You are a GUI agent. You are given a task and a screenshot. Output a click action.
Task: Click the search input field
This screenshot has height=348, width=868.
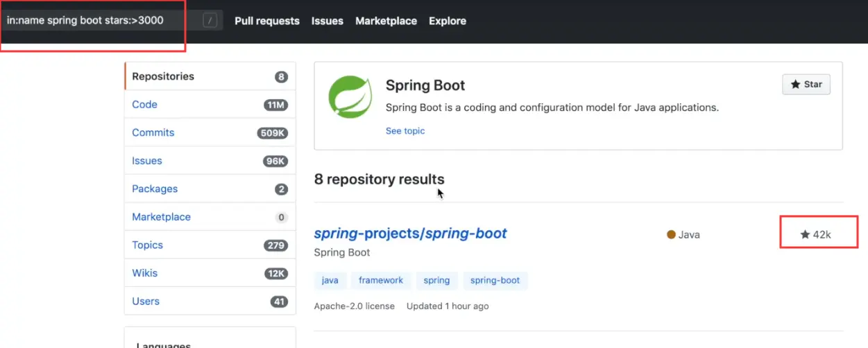pos(97,21)
